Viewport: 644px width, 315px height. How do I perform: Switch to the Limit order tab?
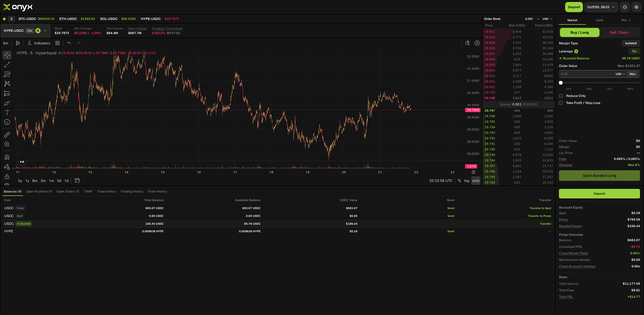click(x=599, y=20)
